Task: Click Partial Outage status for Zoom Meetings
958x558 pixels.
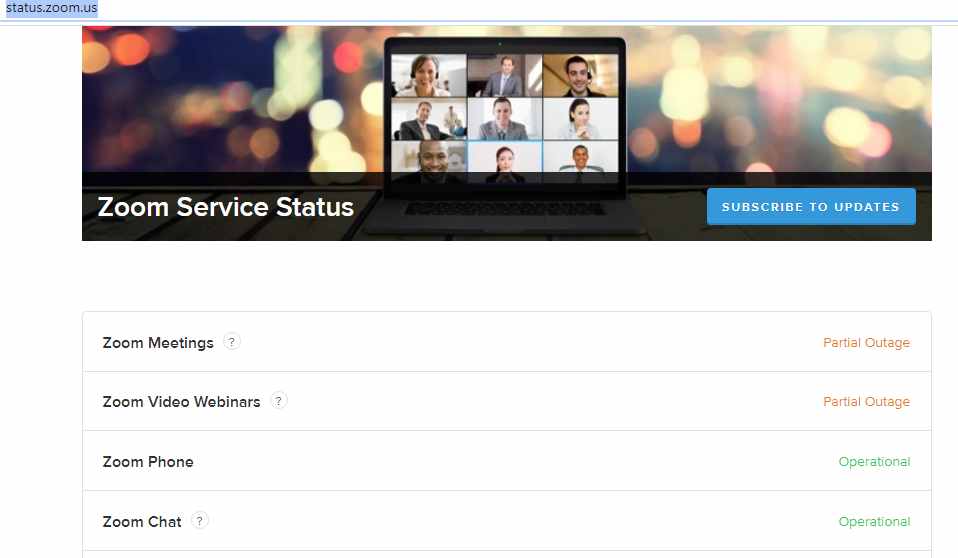Action: tap(866, 343)
